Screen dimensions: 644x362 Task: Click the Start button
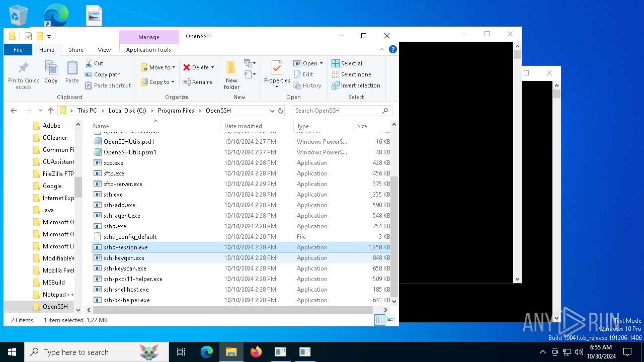(x=12, y=352)
